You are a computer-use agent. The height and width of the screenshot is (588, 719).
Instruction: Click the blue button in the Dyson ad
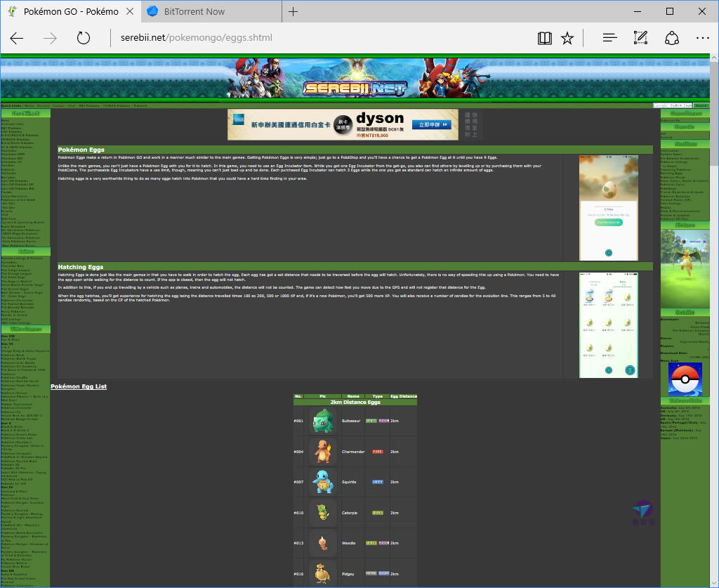click(x=432, y=125)
